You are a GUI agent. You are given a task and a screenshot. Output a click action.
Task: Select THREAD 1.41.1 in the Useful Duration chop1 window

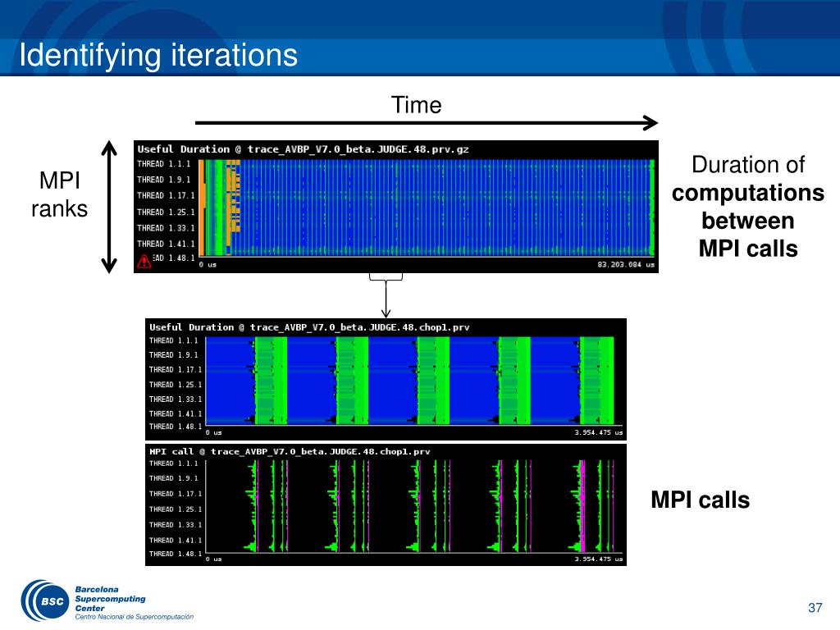click(x=176, y=414)
